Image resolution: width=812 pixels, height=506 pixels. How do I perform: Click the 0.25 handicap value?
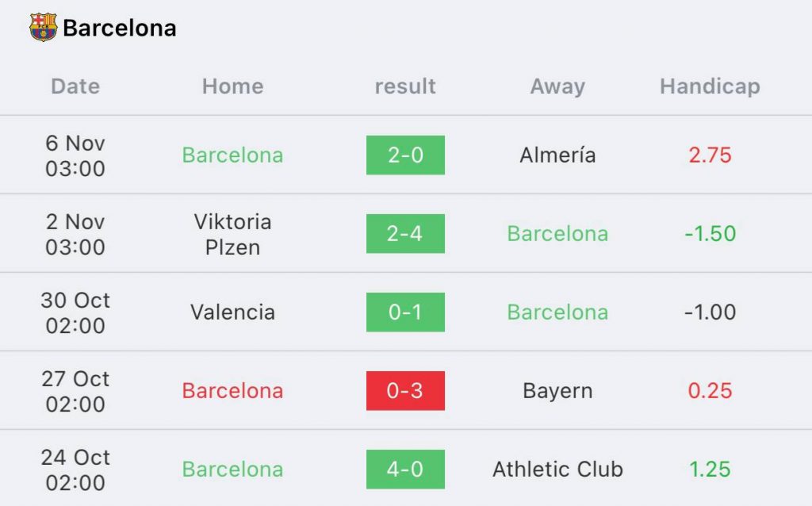tap(710, 390)
